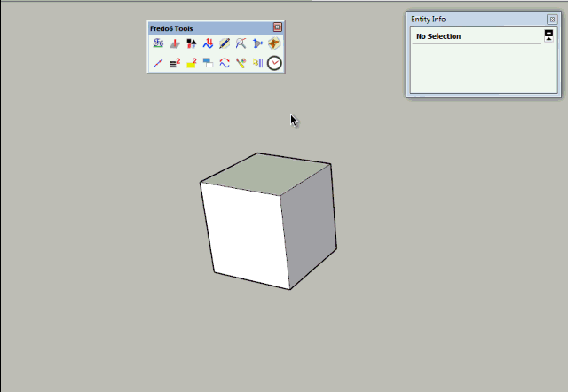The height and width of the screenshot is (392, 568).
Task: Click the red and blue curves icon
Action: coord(225,63)
